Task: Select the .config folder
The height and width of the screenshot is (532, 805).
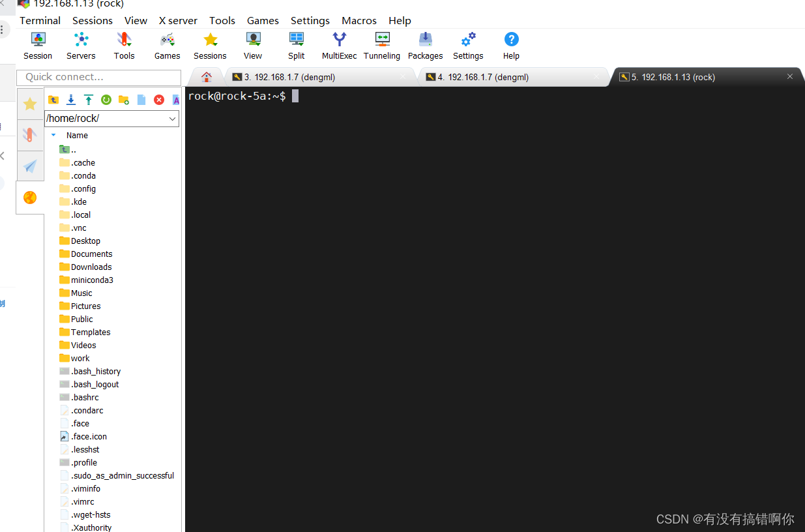Action: pos(78,188)
